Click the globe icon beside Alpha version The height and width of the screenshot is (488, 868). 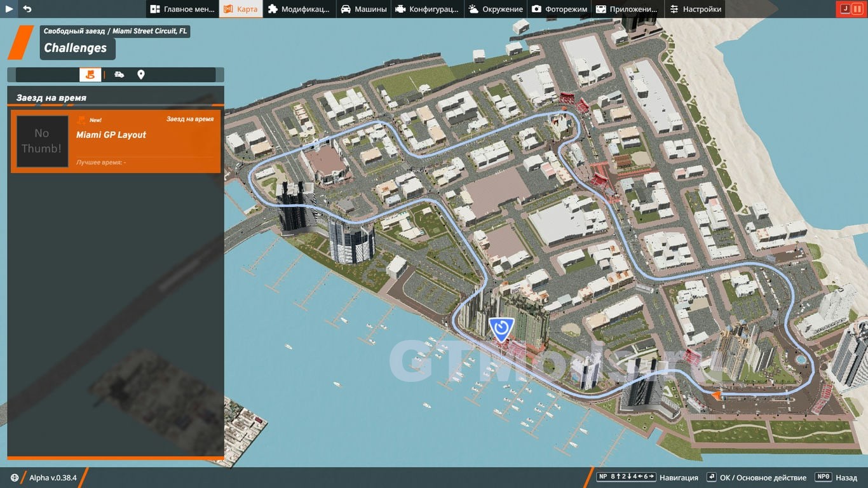(x=15, y=478)
